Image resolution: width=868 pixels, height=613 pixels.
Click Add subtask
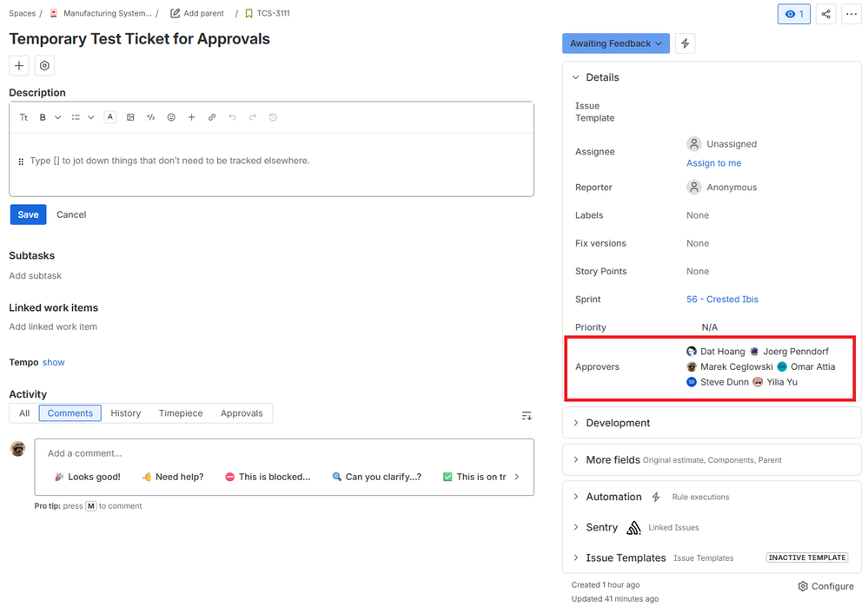point(35,275)
